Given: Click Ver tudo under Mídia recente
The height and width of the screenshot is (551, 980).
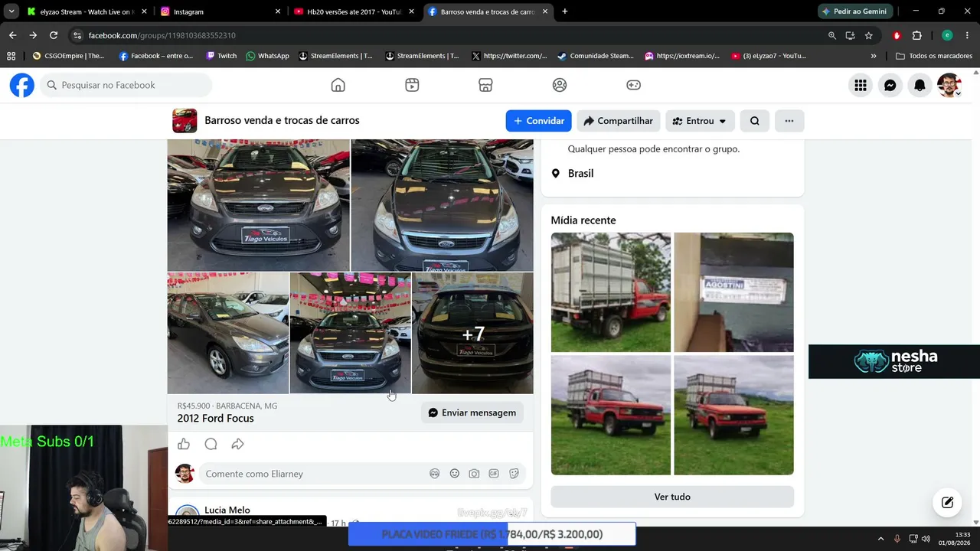Looking at the screenshot, I should pyautogui.click(x=672, y=497).
